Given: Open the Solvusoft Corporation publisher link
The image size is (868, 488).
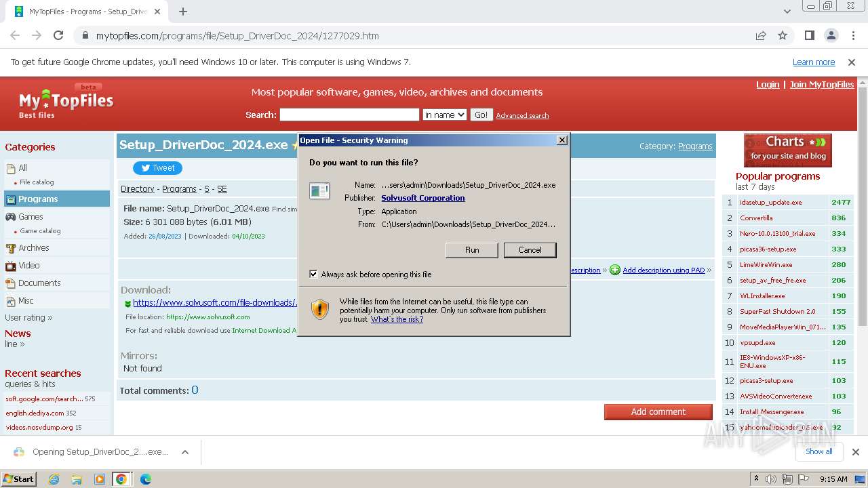Looking at the screenshot, I should [x=423, y=198].
